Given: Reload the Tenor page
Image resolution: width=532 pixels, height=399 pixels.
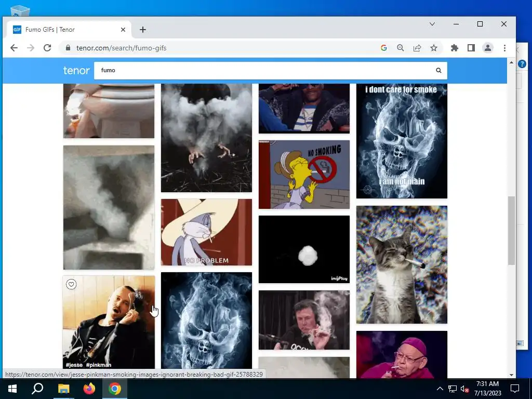Looking at the screenshot, I should coord(47,48).
